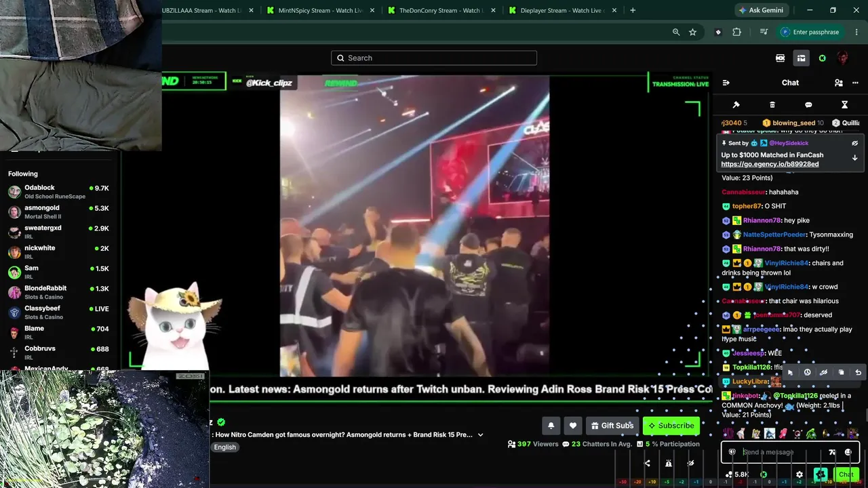Viewport: 868px width, 488px height.
Task: Click the translate icon in chat input
Action: click(x=832, y=452)
